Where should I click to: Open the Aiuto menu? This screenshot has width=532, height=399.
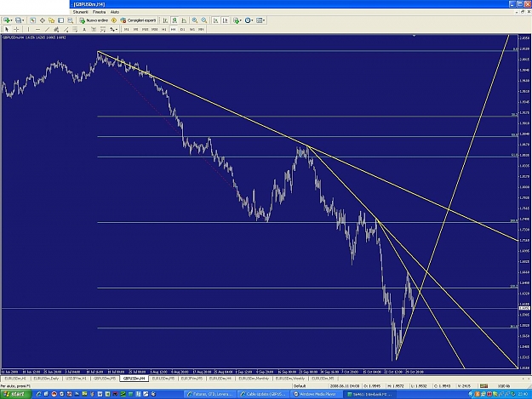pos(115,12)
